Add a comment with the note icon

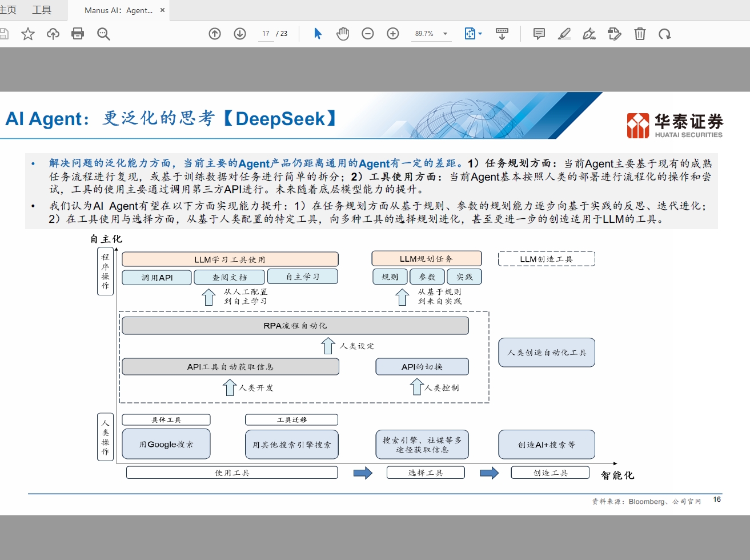(539, 34)
